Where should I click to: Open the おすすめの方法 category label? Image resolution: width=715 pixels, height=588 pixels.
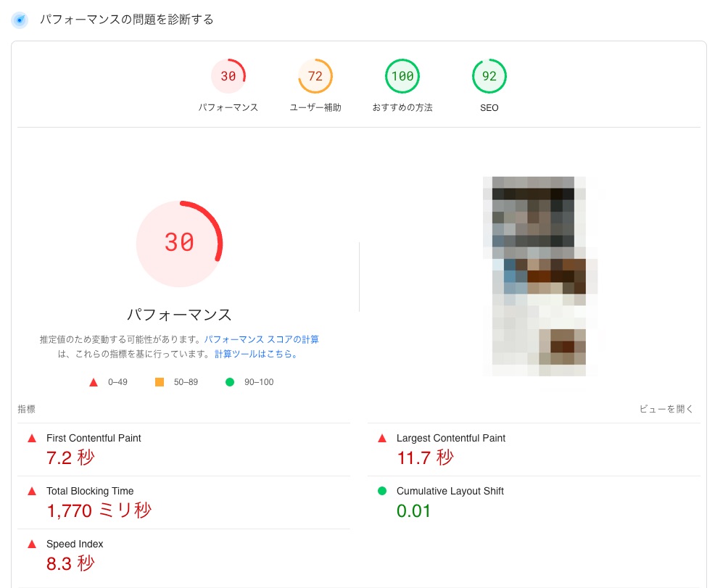click(402, 107)
